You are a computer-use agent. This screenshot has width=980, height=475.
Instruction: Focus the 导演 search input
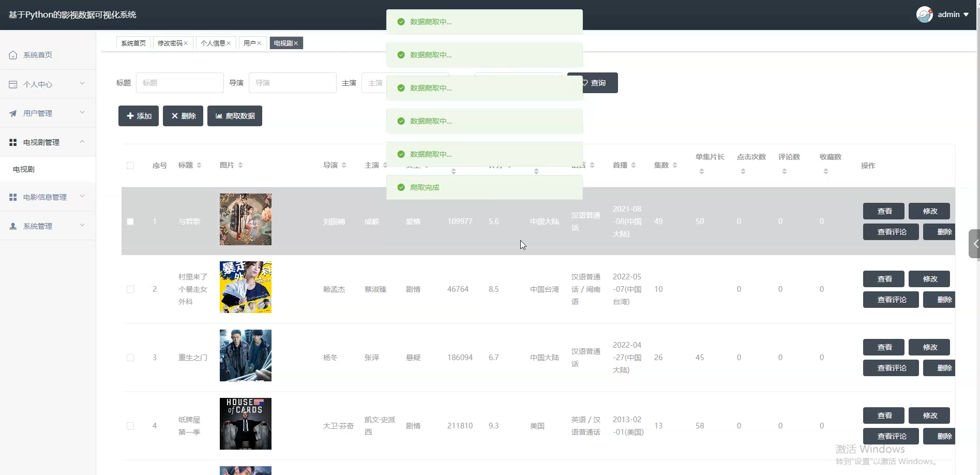point(293,83)
